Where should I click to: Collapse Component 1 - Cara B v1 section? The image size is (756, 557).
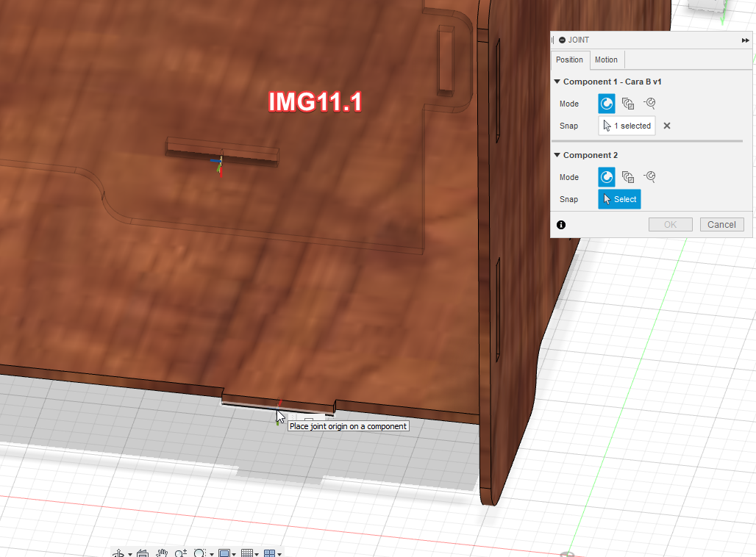click(x=557, y=82)
